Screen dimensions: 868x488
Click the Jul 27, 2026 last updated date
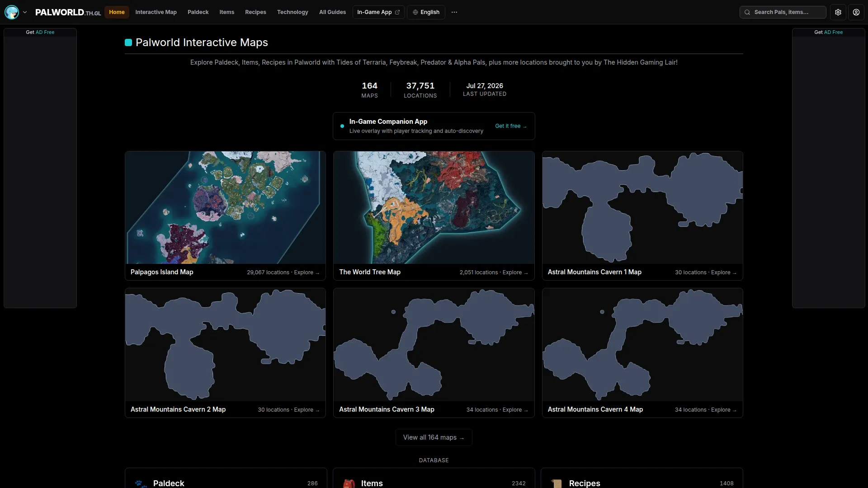tap(485, 86)
